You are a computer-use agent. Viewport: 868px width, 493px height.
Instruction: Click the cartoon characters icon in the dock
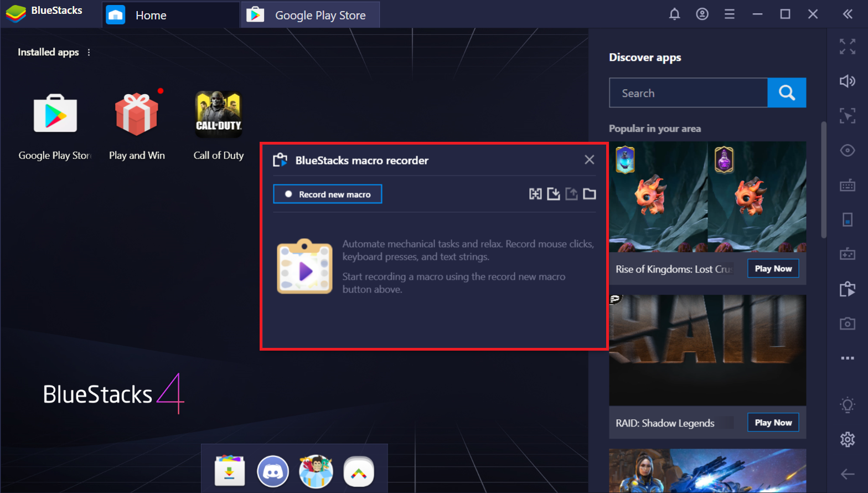(316, 471)
